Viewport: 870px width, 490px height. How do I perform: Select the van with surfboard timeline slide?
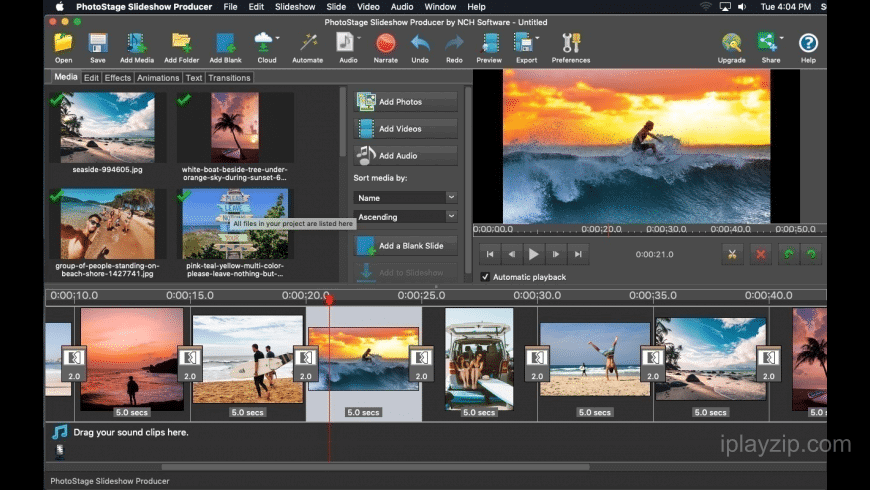click(479, 360)
